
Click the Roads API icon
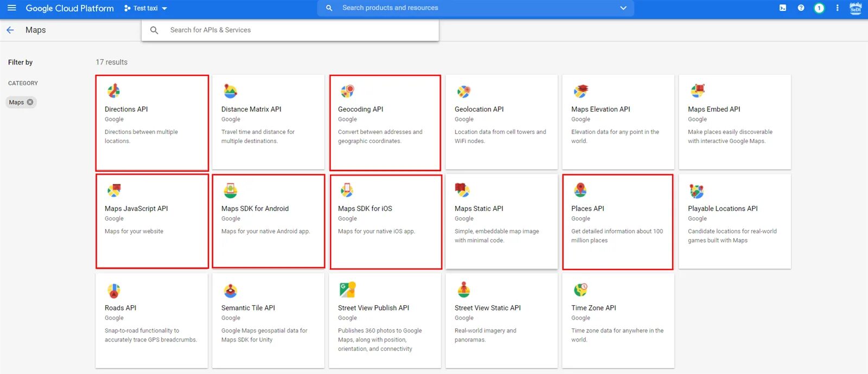click(113, 290)
